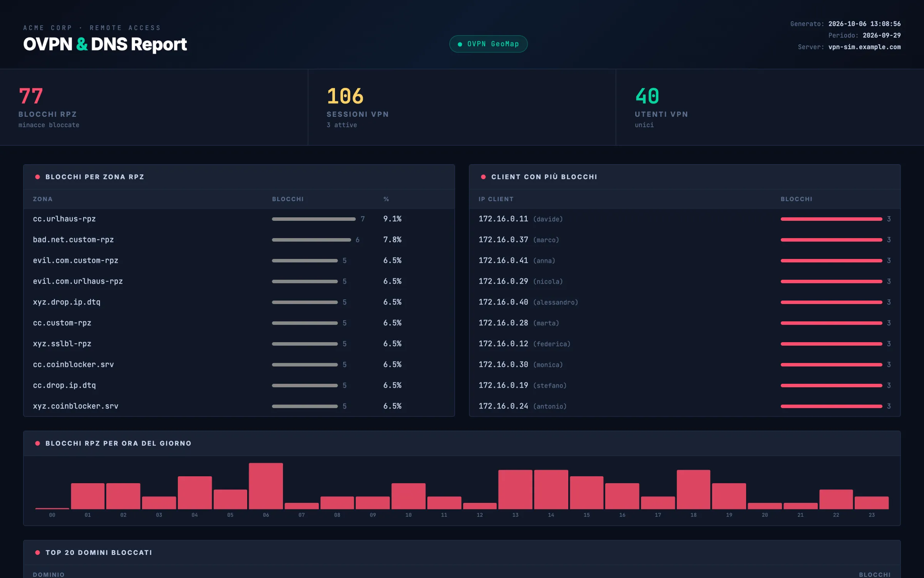Click the server name vpn-sim.example.com

tap(864, 47)
